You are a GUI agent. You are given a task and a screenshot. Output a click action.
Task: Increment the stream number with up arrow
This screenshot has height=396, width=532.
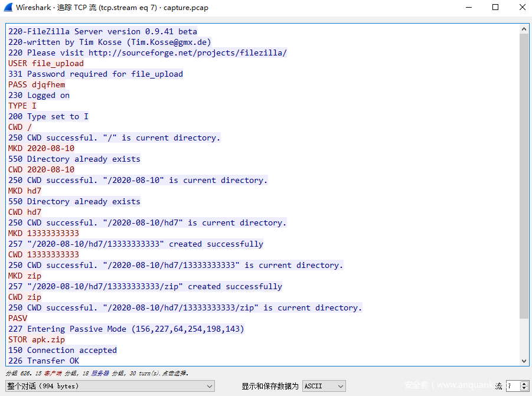click(x=524, y=384)
